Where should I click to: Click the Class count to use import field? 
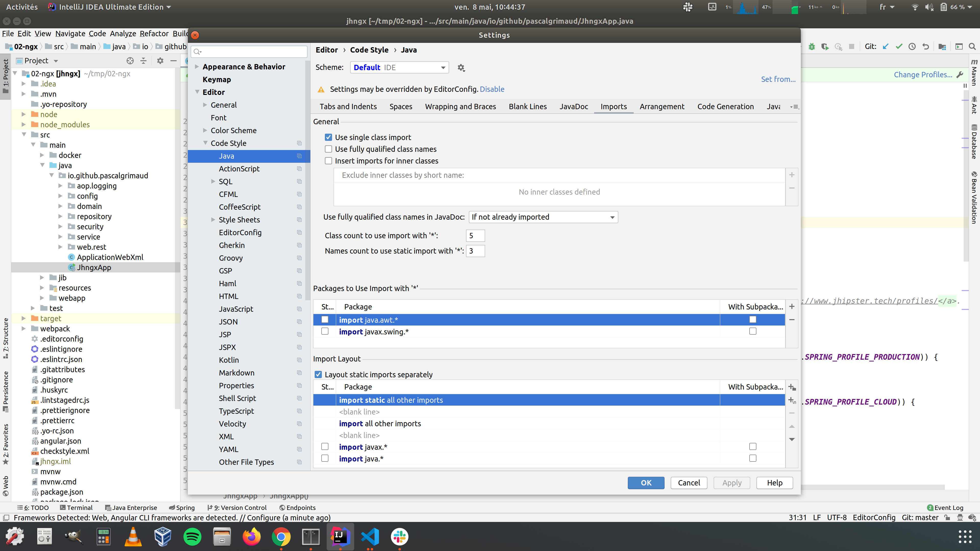(x=475, y=235)
